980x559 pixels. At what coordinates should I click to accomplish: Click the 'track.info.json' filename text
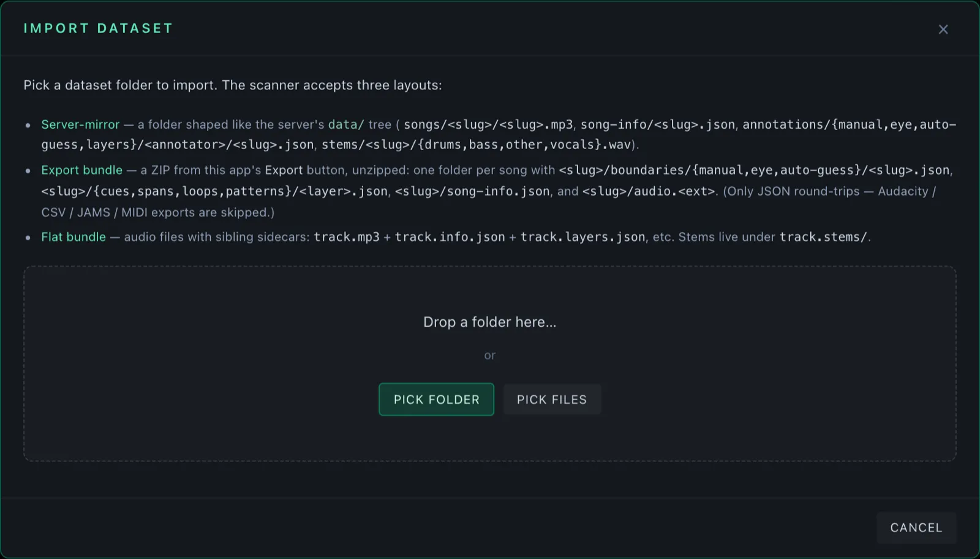coord(450,237)
